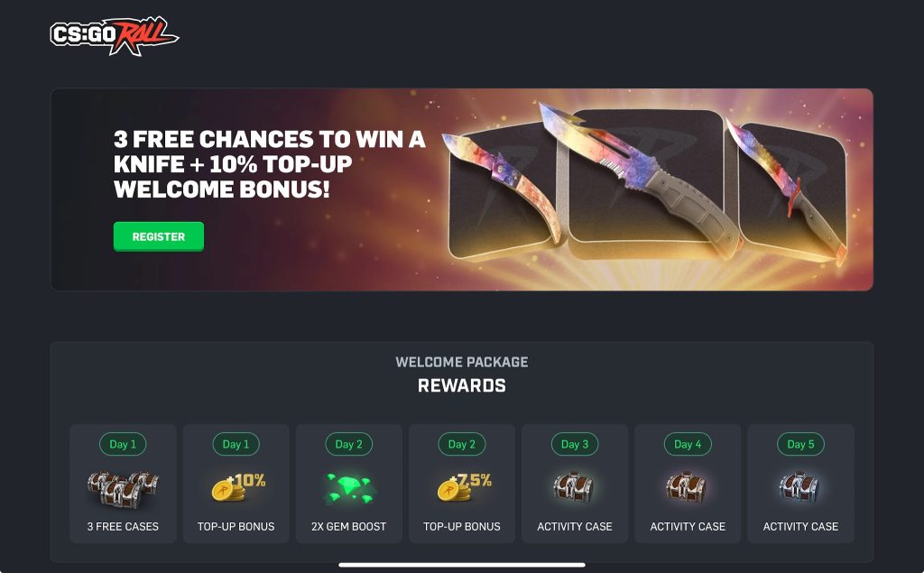
Task: Click the Day 3 activity case chest
Action: pos(574,487)
